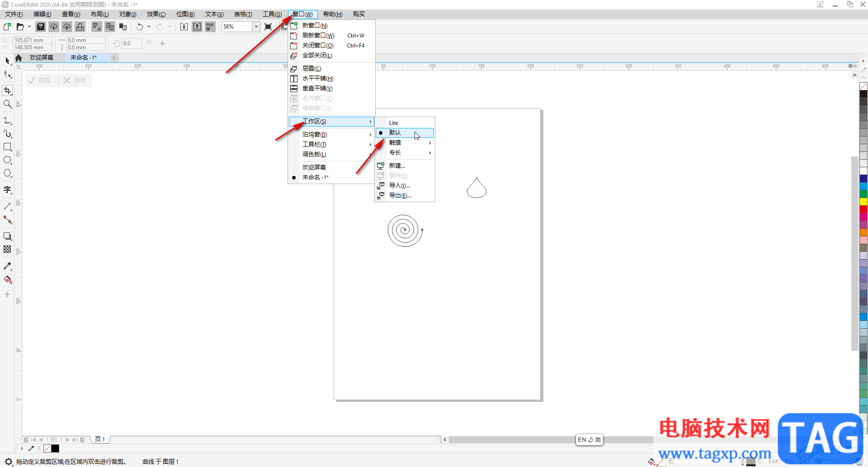This screenshot has height=467, width=868.
Task: Select the Lite workspace option
Action: point(405,123)
